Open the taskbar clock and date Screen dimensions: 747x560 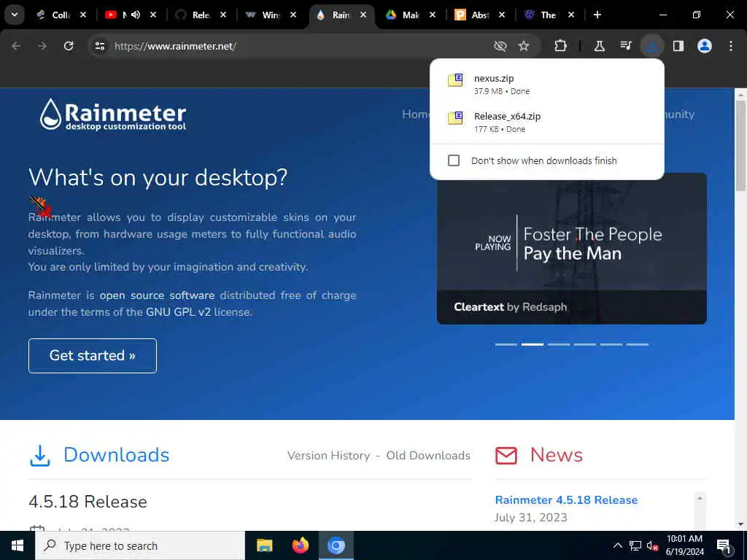tap(684, 545)
